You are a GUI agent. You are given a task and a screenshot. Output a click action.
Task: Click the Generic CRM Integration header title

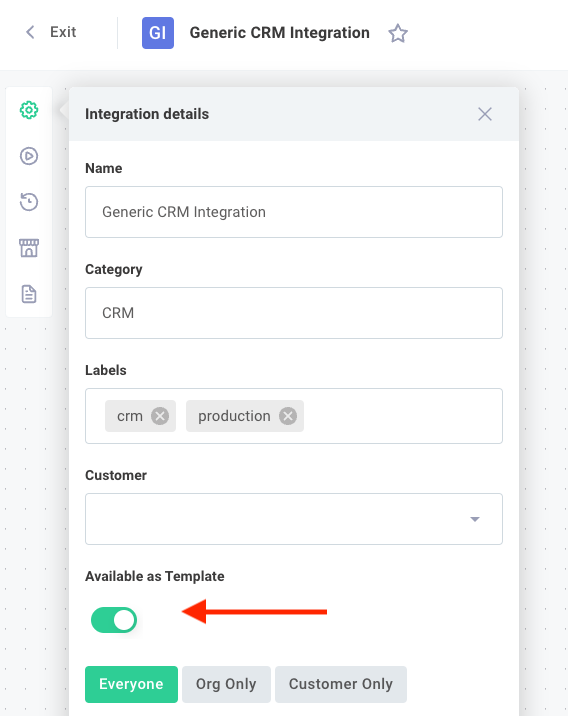[279, 33]
